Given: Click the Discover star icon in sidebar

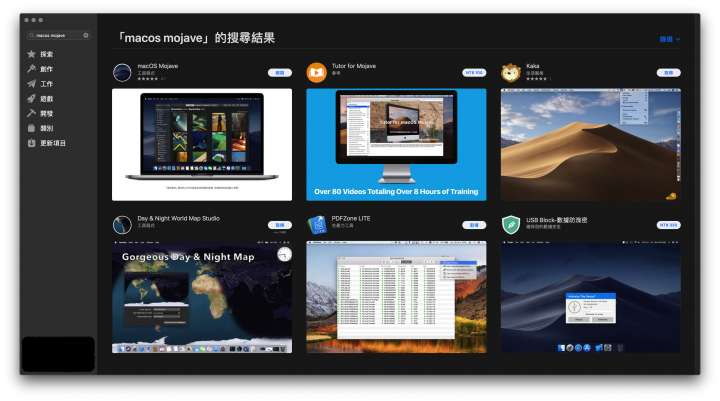Looking at the screenshot, I should coord(31,54).
